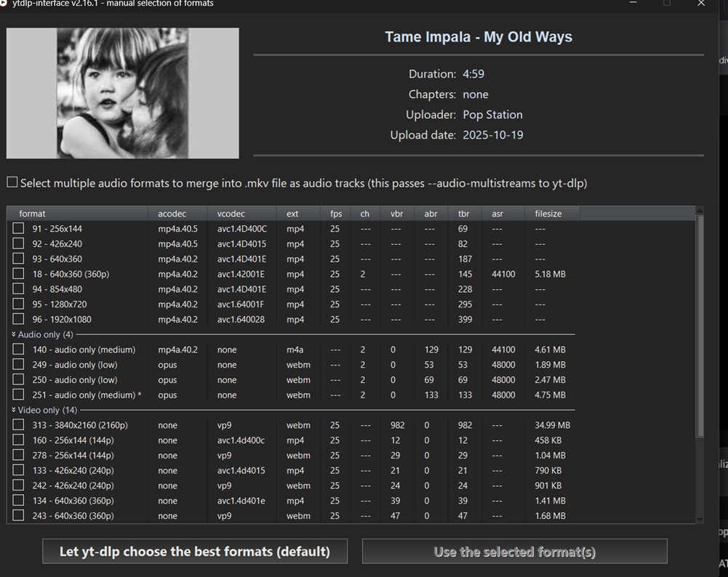Screen dimensions: 728x577
Task: Click the avc1.640028 vcodec cell
Action: [x=241, y=319]
